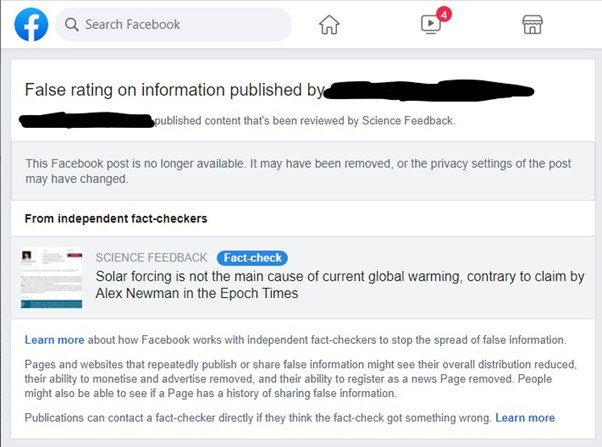The height and width of the screenshot is (447, 602).
Task: Click the Facebook logo
Action: [x=31, y=24]
